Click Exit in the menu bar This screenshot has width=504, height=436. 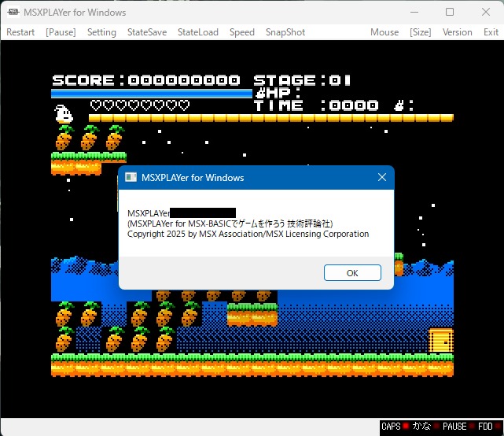491,32
